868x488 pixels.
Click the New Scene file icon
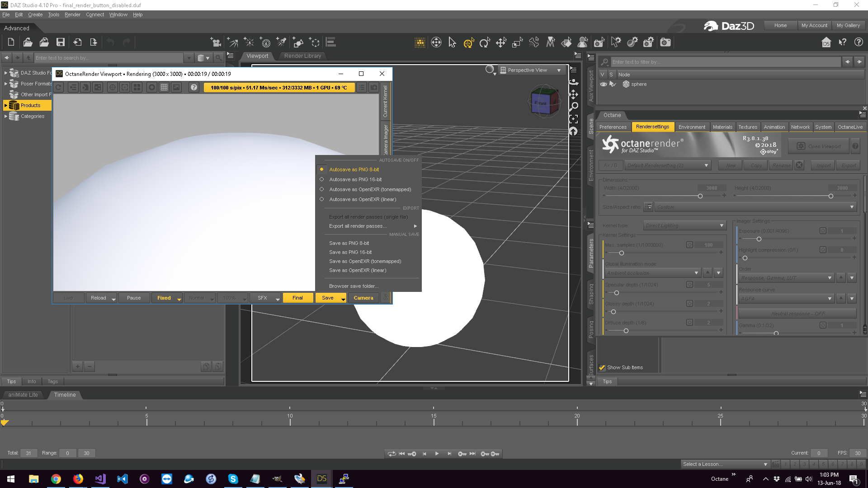[11, 42]
